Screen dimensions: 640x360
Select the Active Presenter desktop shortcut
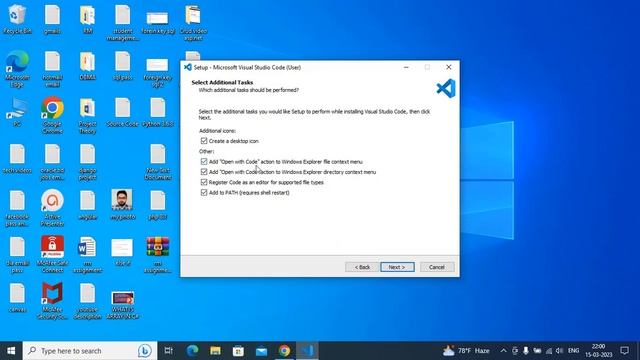[52, 208]
